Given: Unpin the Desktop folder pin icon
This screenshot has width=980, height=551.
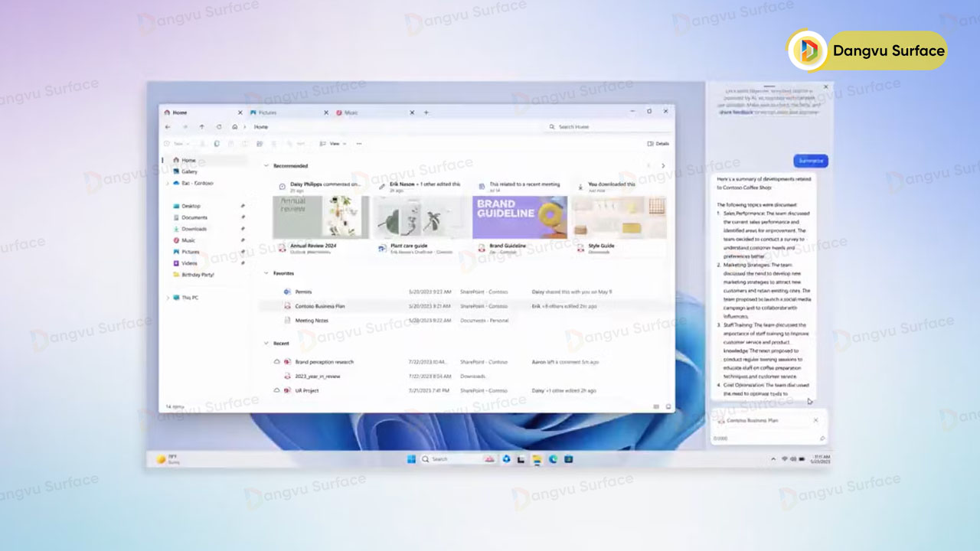Looking at the screenshot, I should (243, 206).
